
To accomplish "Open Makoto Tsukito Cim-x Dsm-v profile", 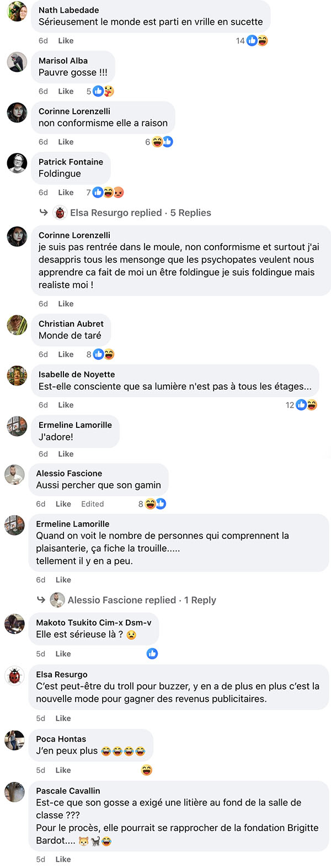I will click(x=94, y=622).
